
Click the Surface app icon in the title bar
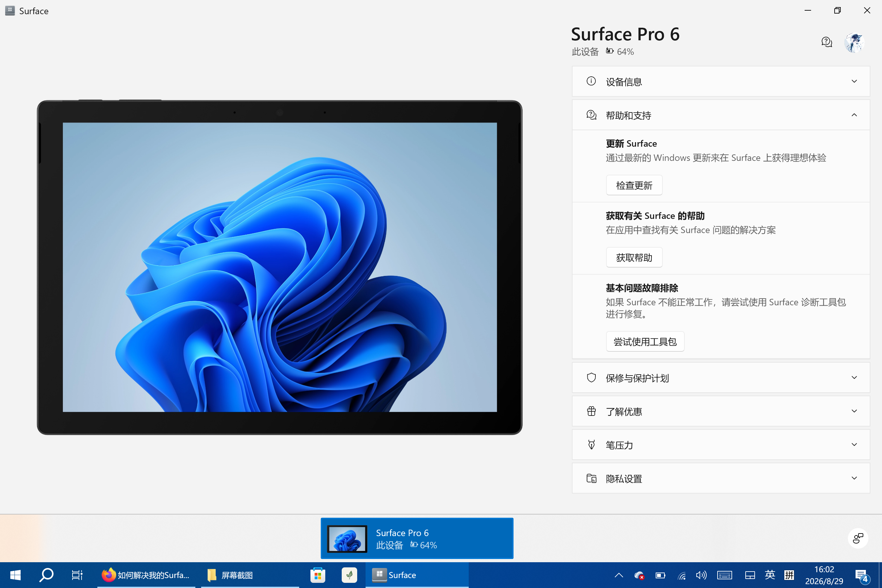click(10, 11)
